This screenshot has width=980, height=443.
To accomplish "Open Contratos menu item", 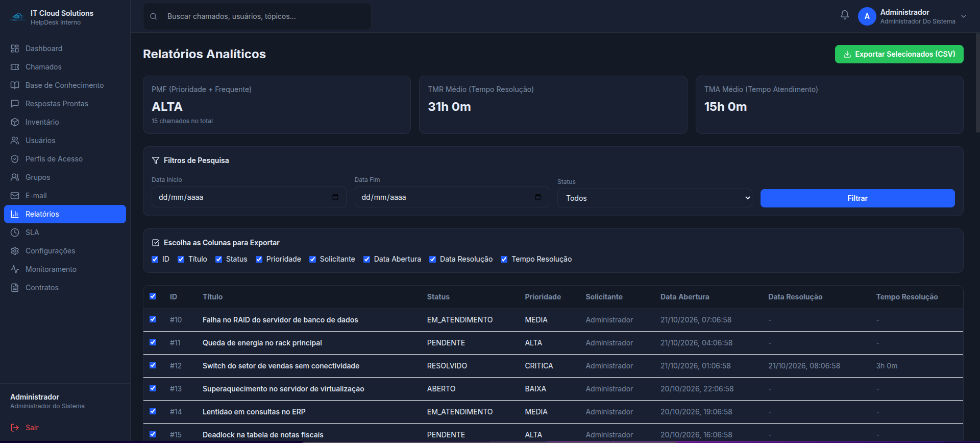I will 65,288.
